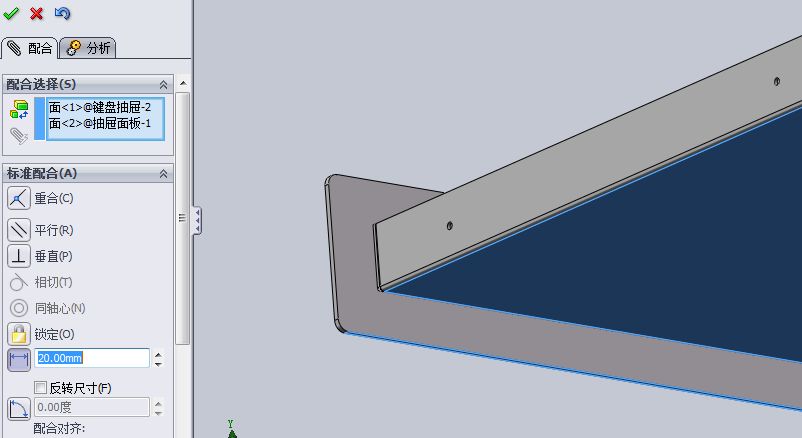The width and height of the screenshot is (802, 438).
Task: Choose the 锁定(O) lock mate icon
Action: tap(19, 334)
